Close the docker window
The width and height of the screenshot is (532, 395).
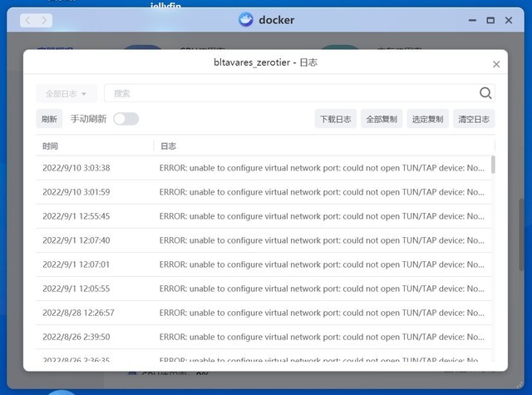(509, 20)
